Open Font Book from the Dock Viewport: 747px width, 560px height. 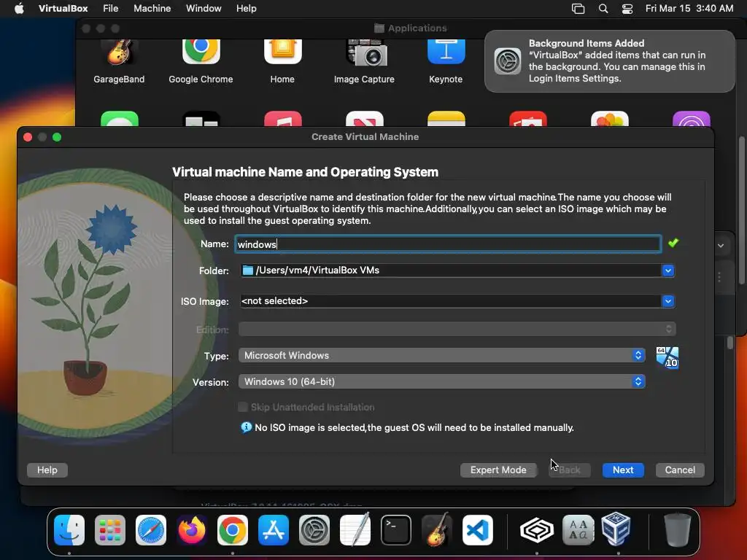click(x=578, y=530)
